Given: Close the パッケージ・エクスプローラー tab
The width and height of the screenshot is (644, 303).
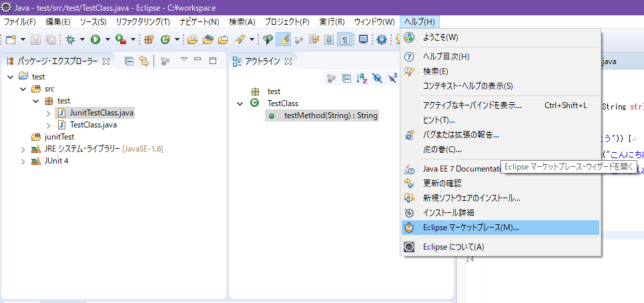Looking at the screenshot, I should (105, 61).
